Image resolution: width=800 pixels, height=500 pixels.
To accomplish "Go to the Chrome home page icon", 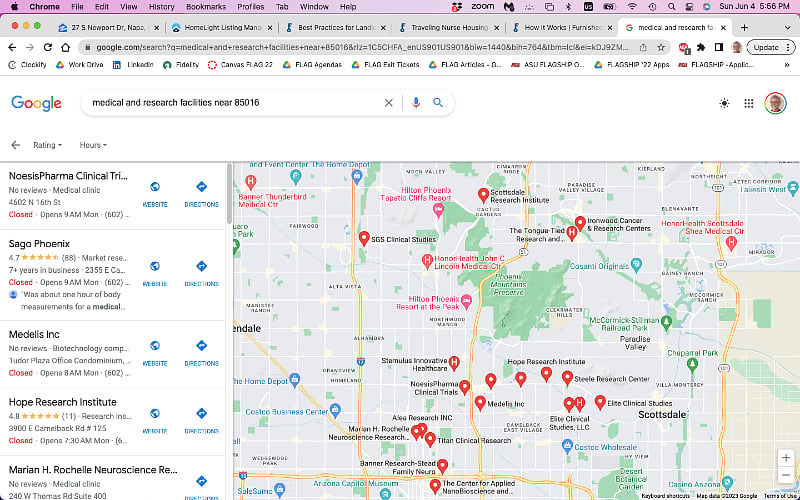I will tap(65, 47).
